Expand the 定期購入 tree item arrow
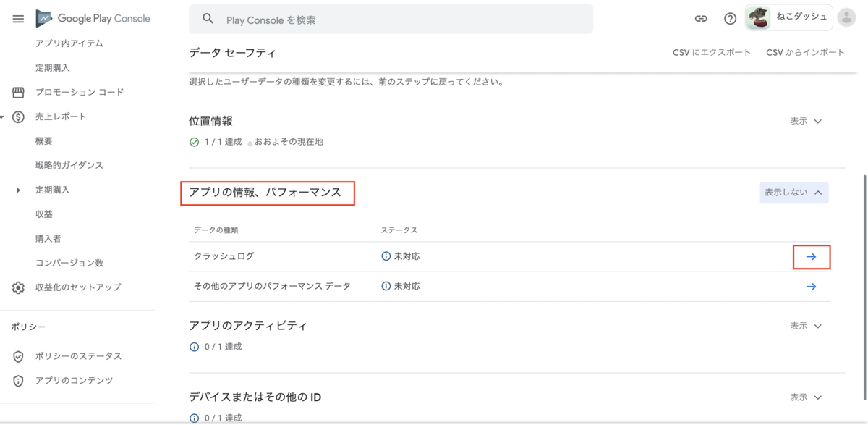The height and width of the screenshot is (425, 868). tap(18, 190)
